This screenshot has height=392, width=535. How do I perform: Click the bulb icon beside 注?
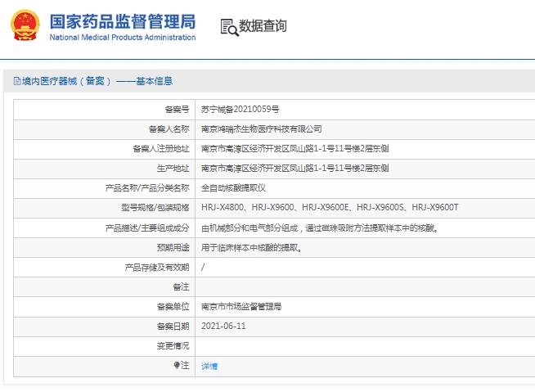pyautogui.click(x=177, y=365)
